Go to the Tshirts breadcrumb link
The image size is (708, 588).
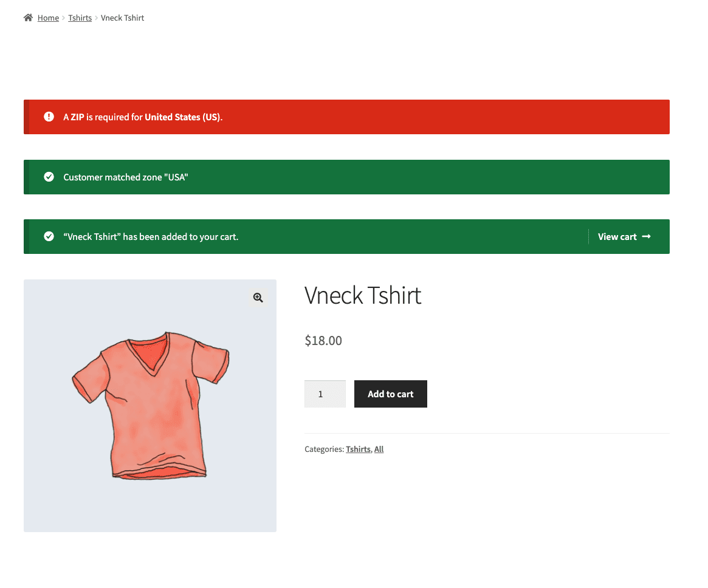click(80, 18)
